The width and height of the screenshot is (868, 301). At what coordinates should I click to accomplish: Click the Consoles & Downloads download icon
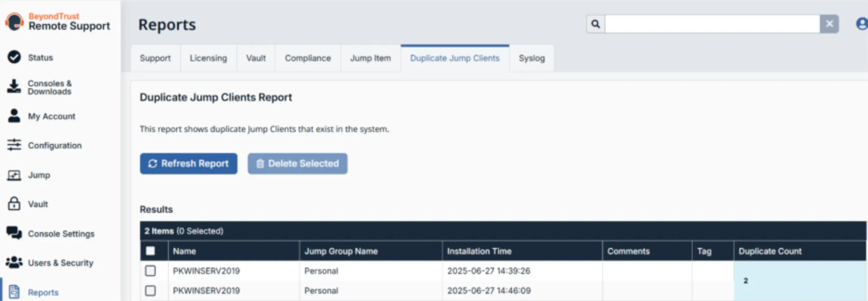(x=14, y=86)
